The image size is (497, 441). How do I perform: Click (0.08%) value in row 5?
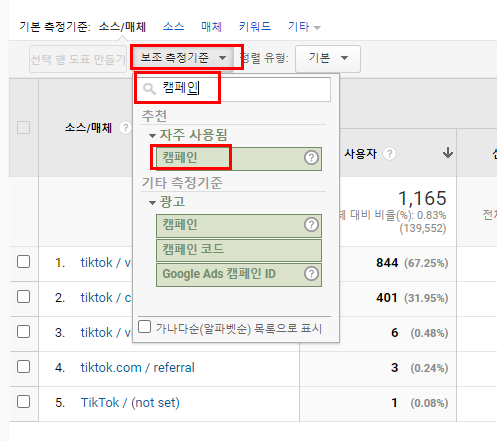[x=429, y=403]
